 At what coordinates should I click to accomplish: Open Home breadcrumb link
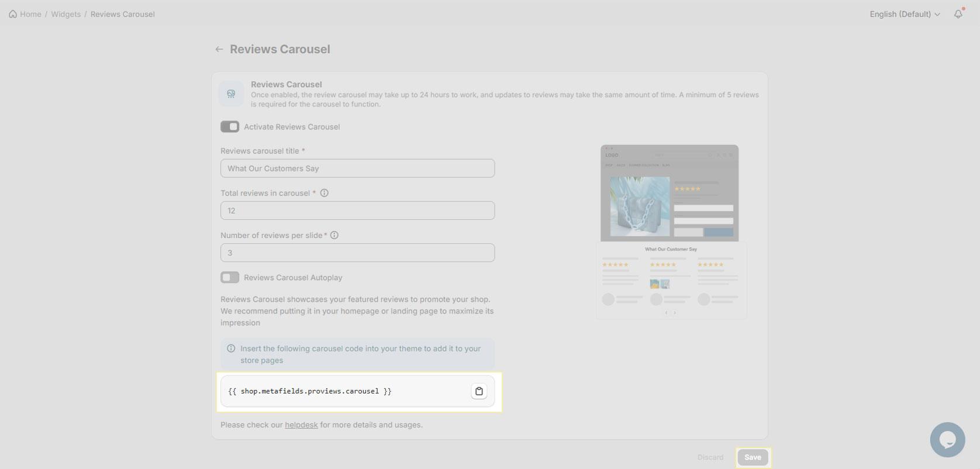click(30, 14)
